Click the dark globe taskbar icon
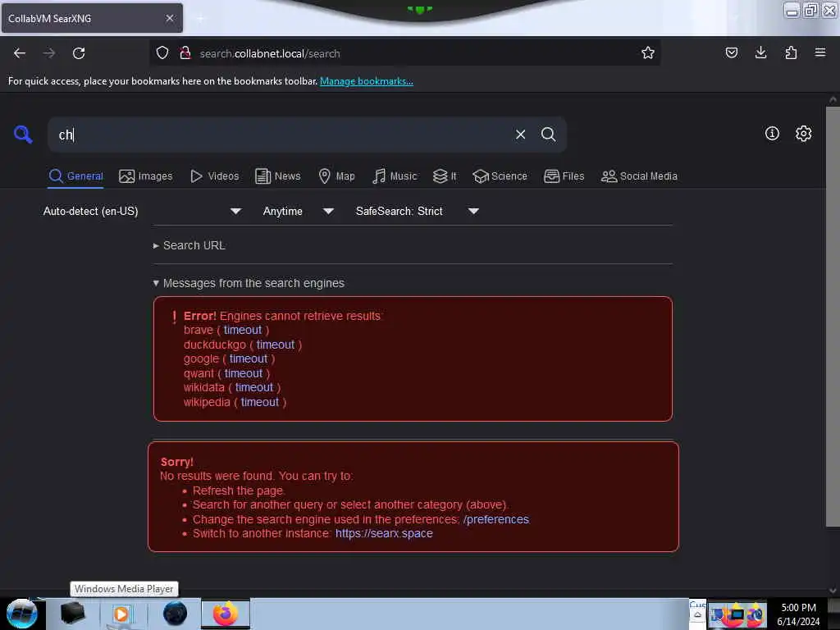The image size is (840, 630). (175, 614)
